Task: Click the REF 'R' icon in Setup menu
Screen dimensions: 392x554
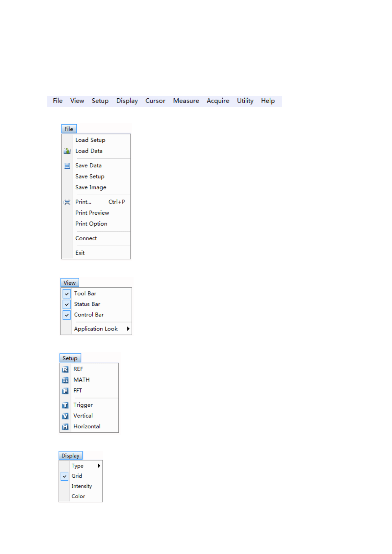Action: pos(65,369)
